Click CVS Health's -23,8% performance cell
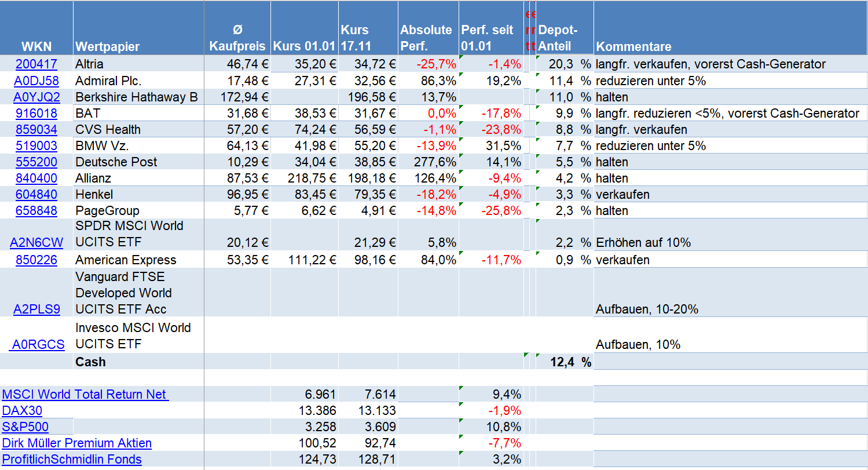The width and height of the screenshot is (868, 470). 501,129
